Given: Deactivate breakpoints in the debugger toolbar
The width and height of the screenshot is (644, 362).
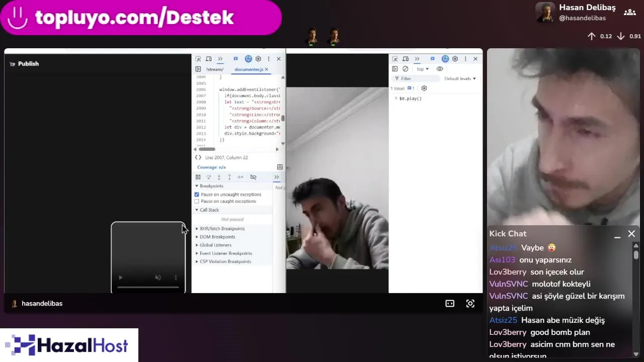Looking at the screenshot, I should 253,177.
